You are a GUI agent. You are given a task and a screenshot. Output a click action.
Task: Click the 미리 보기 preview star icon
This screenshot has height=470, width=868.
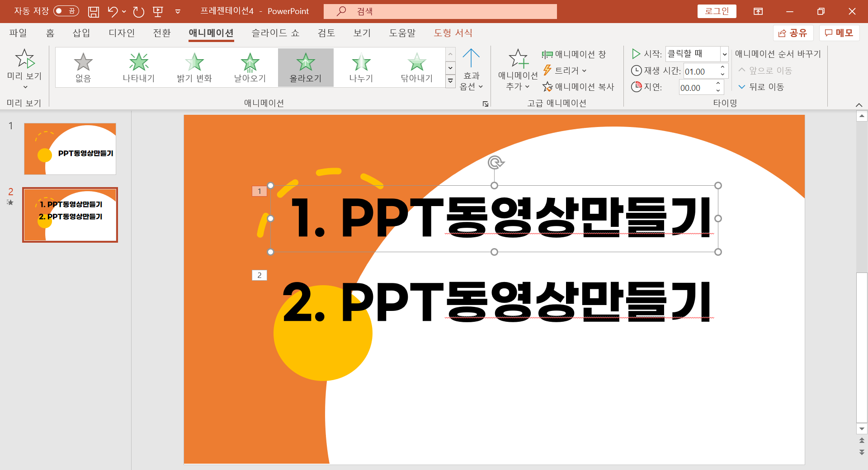coord(24,59)
